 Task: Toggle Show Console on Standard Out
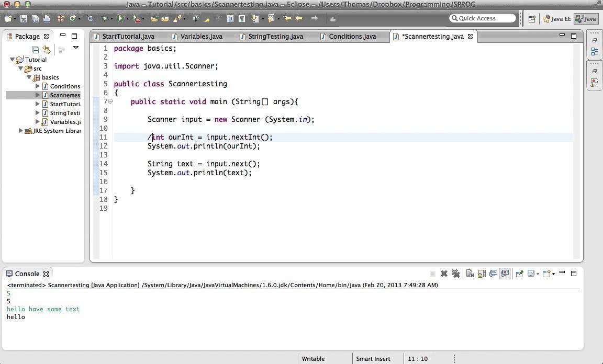pos(493,274)
